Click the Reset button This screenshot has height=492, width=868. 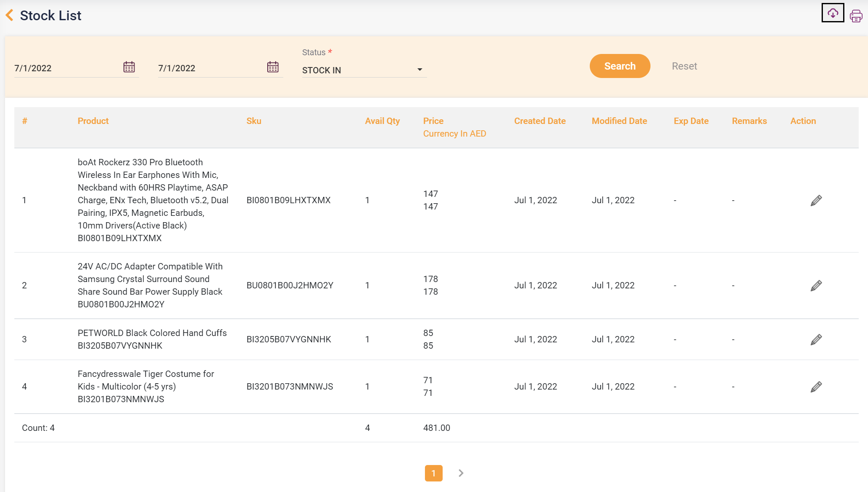point(684,66)
